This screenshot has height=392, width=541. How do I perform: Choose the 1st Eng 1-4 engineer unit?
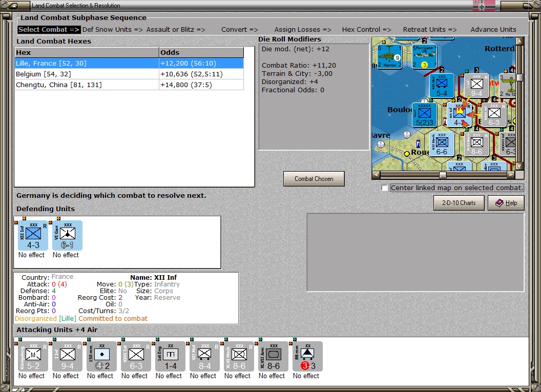171,357
